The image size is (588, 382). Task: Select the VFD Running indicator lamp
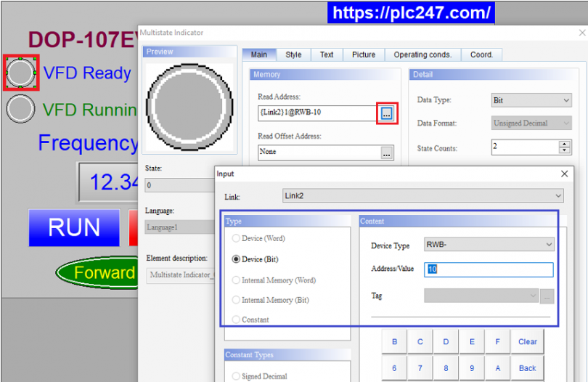pyautogui.click(x=20, y=109)
